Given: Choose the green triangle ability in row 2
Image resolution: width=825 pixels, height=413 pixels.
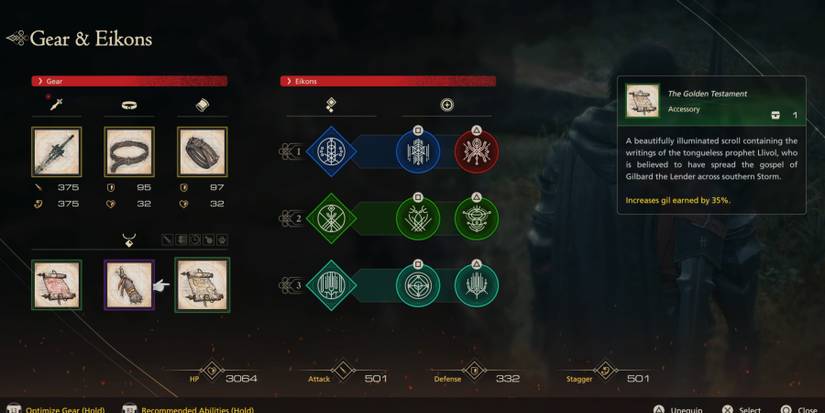Looking at the screenshot, I should tap(476, 218).
